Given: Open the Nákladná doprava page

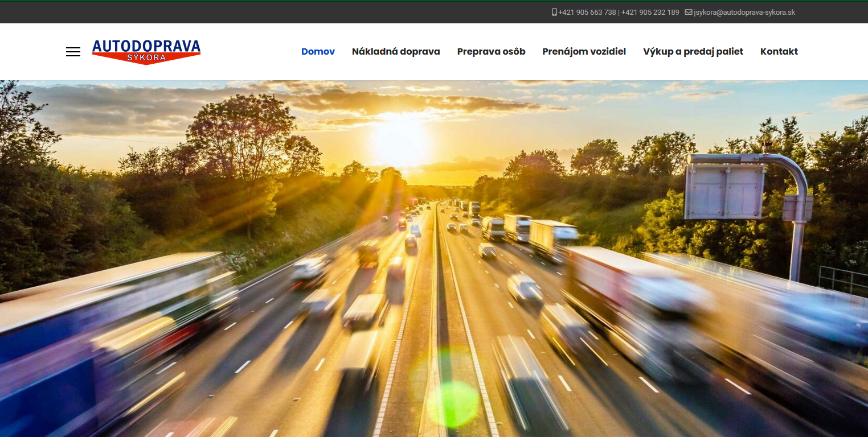Looking at the screenshot, I should pos(396,51).
